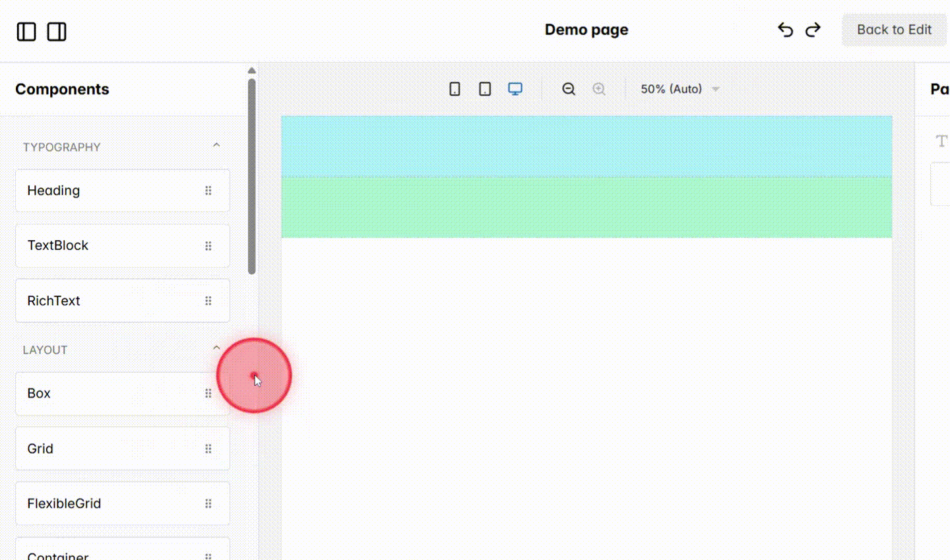Switch to tablet preview icon
950x560 pixels.
coord(484,88)
